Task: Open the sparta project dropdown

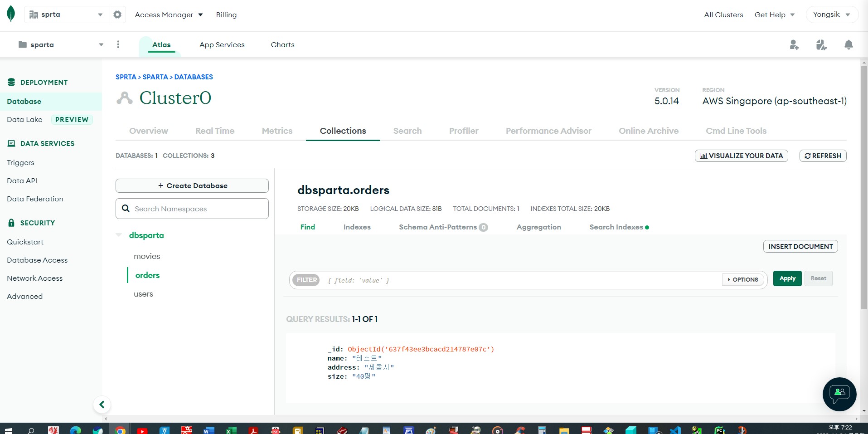Action: pos(61,44)
